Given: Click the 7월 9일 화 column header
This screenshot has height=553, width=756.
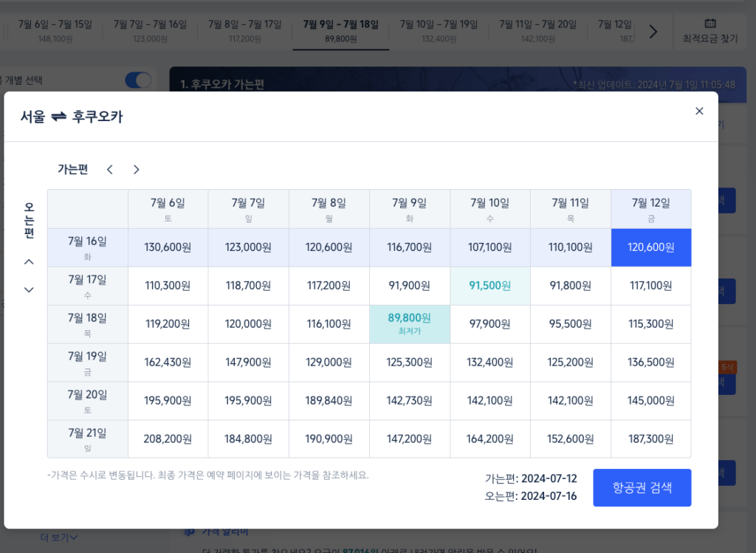Looking at the screenshot, I should click(x=409, y=209).
